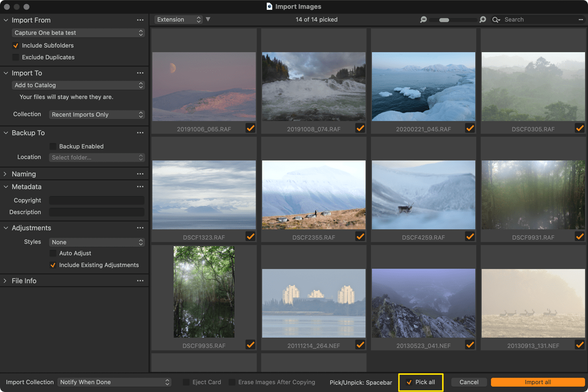Click the zoom in thumbnails magnifier icon
The width and height of the screenshot is (588, 392).
483,20
